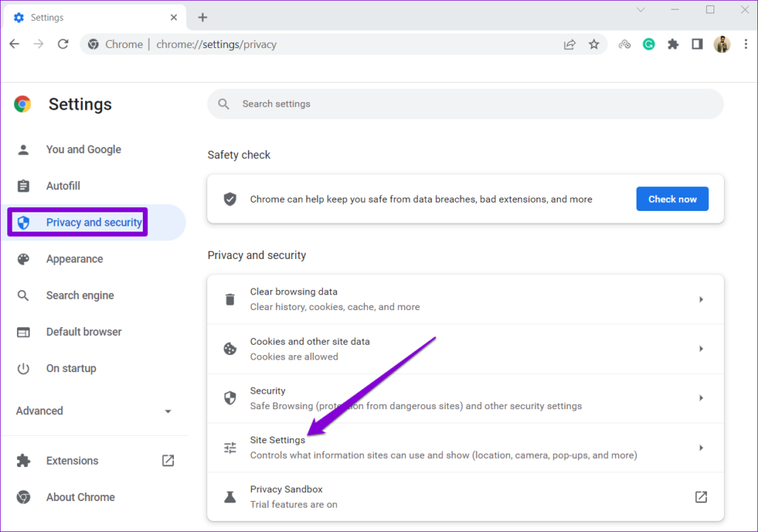The width and height of the screenshot is (758, 532).
Task: Click the power icon beside On startup
Action: (x=23, y=368)
